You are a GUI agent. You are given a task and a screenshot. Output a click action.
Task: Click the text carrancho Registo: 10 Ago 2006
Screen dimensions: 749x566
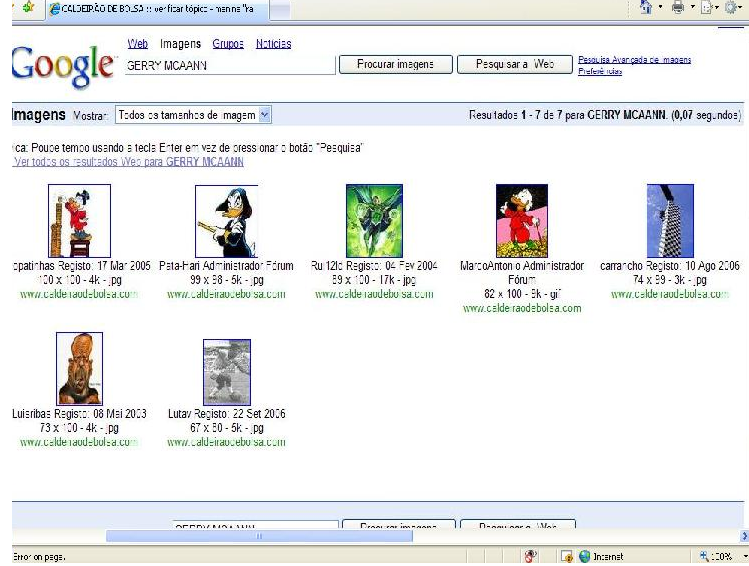(670, 266)
